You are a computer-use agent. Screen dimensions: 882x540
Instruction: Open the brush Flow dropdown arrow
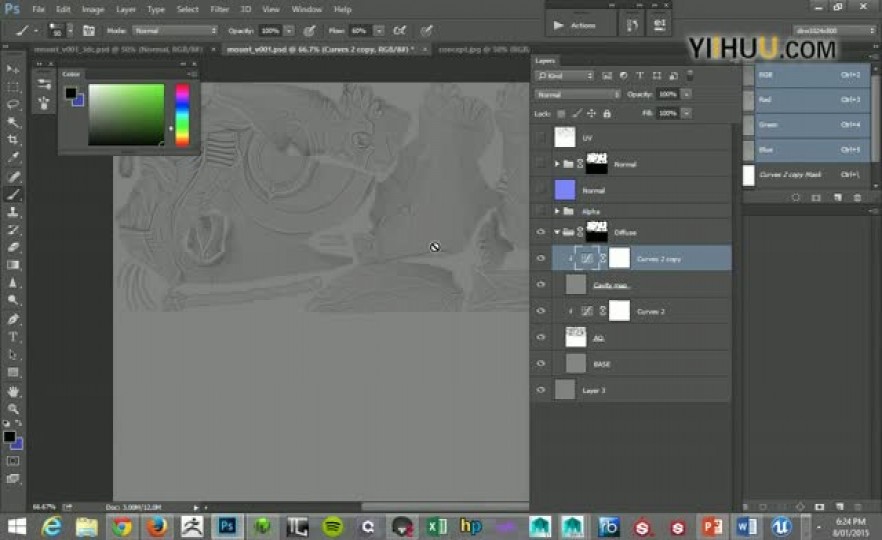tap(379, 30)
